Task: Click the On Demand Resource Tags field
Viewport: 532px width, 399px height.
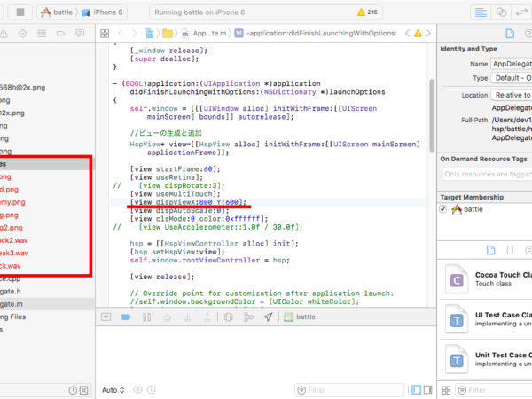Action: (x=487, y=174)
